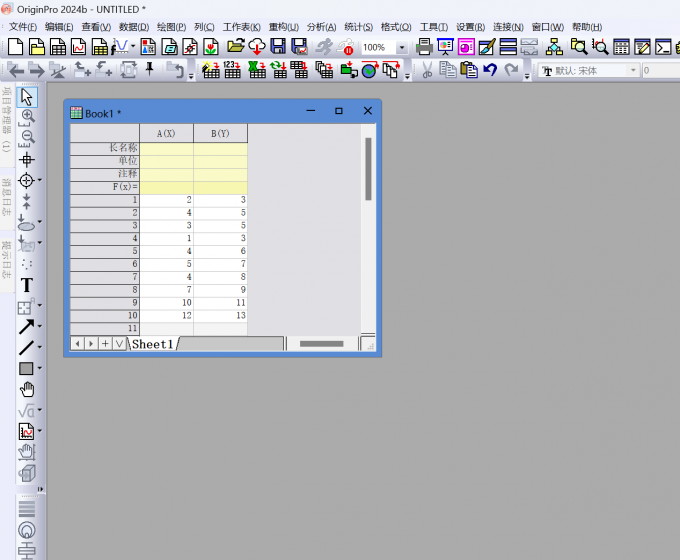Image resolution: width=680 pixels, height=560 pixels.
Task: Add a new sheet with plus button
Action: [105, 344]
